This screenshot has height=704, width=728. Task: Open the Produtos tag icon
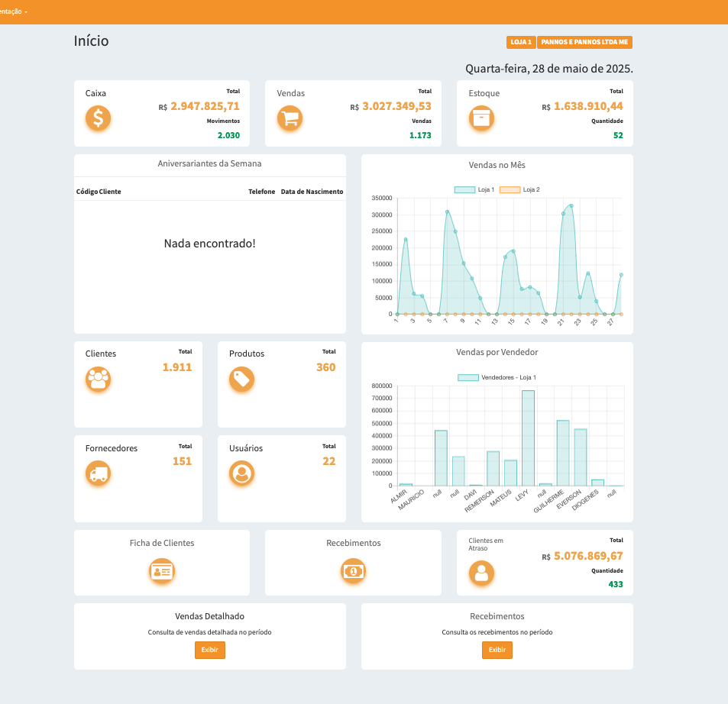tap(241, 379)
